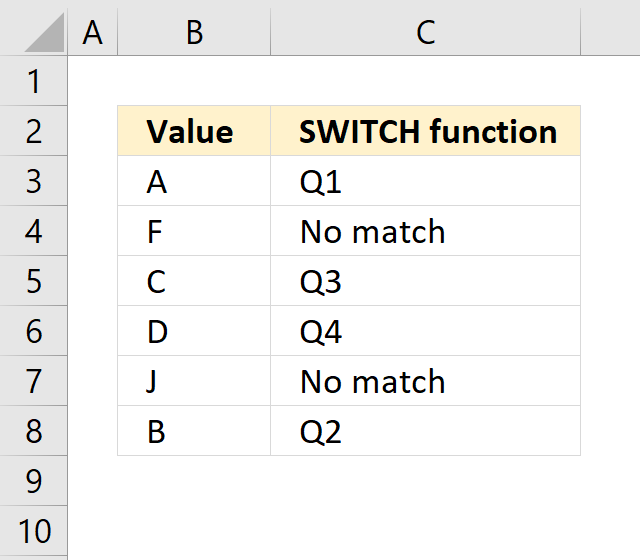Click the Select All corner triangle

pyautogui.click(x=44, y=32)
